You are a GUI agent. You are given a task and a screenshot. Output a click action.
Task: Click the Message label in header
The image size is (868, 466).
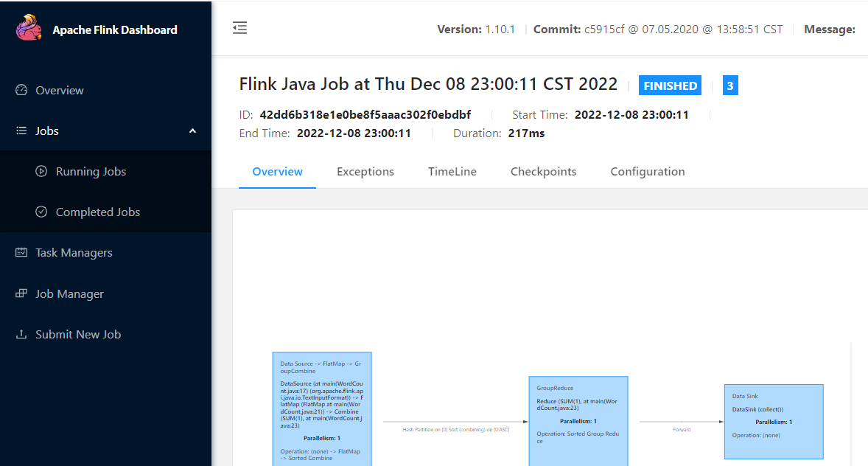pyautogui.click(x=830, y=29)
